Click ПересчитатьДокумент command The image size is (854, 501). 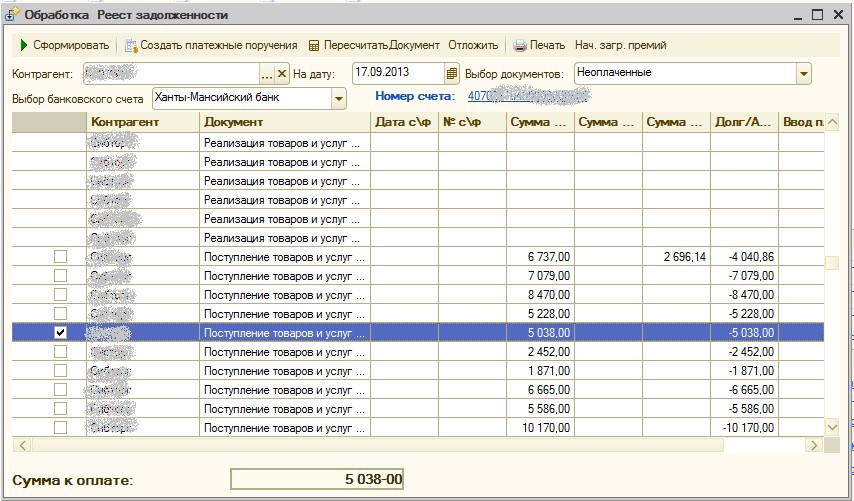pyautogui.click(x=374, y=45)
